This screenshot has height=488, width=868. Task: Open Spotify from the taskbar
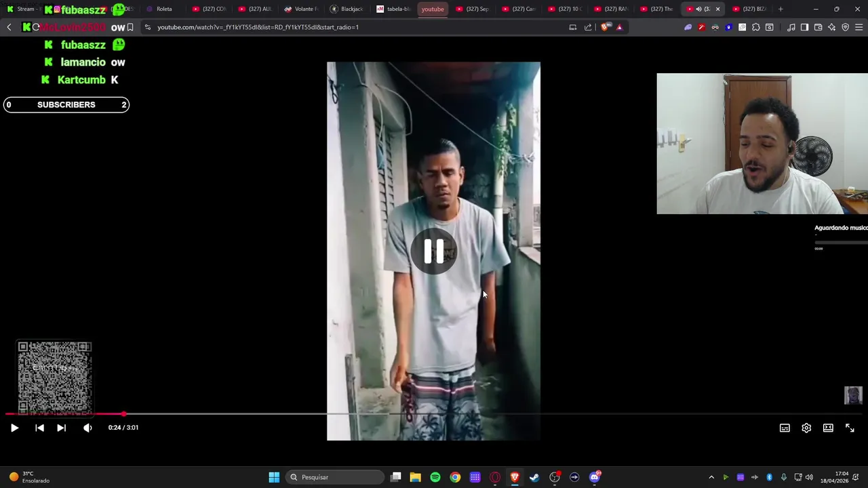coord(435,477)
